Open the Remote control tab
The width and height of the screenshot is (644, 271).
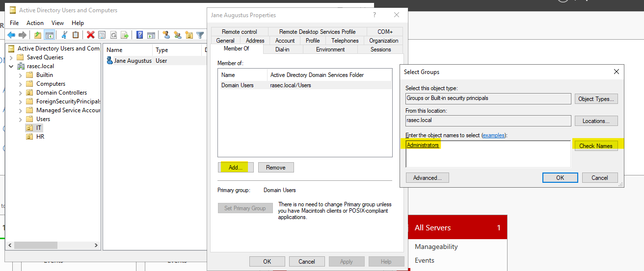[239, 32]
